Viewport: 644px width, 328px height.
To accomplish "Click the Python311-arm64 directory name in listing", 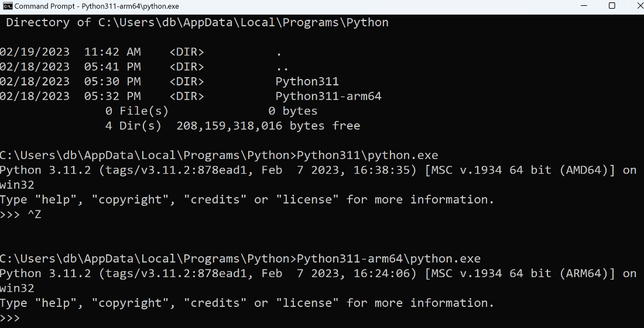I will [328, 96].
